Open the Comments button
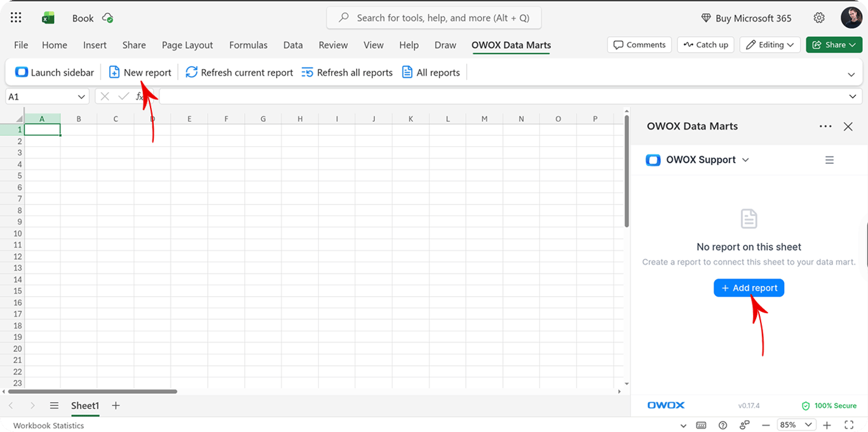 tap(639, 44)
